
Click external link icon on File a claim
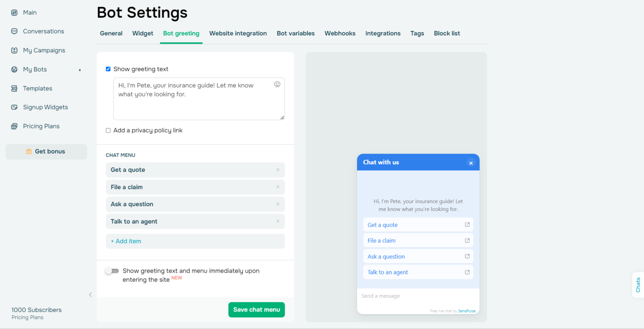(467, 241)
